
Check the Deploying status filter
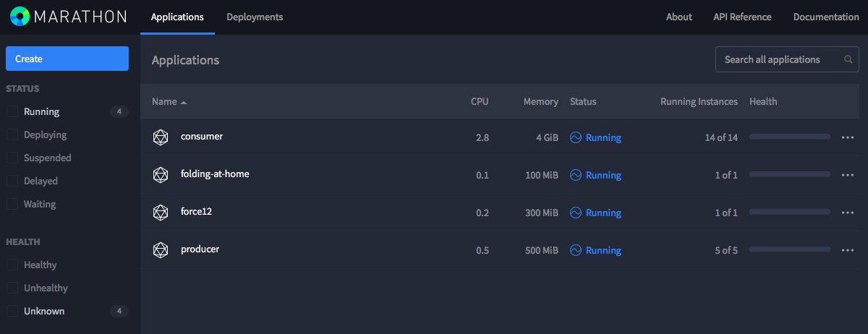[12, 134]
